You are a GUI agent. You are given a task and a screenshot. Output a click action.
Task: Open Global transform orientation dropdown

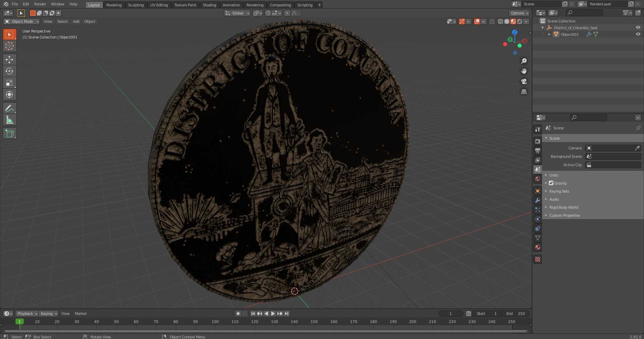237,13
